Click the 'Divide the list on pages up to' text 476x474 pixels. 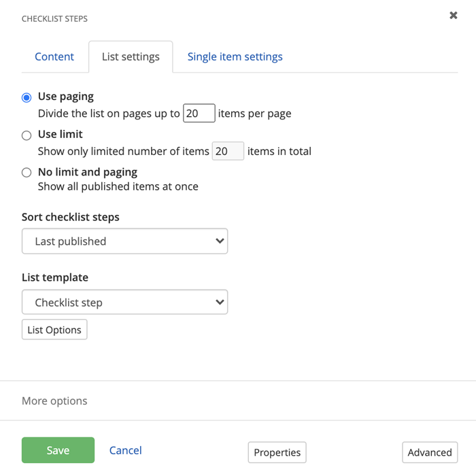109,114
